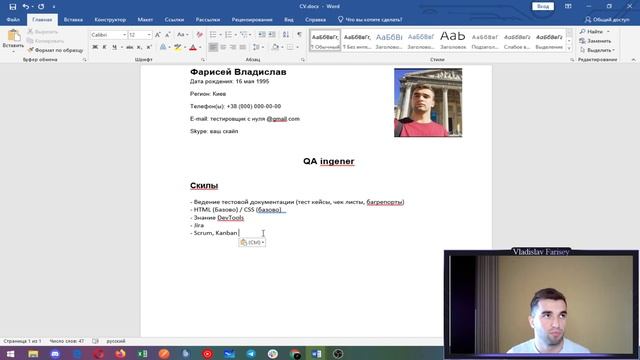Click the Word icon in the taskbar

click(316, 353)
